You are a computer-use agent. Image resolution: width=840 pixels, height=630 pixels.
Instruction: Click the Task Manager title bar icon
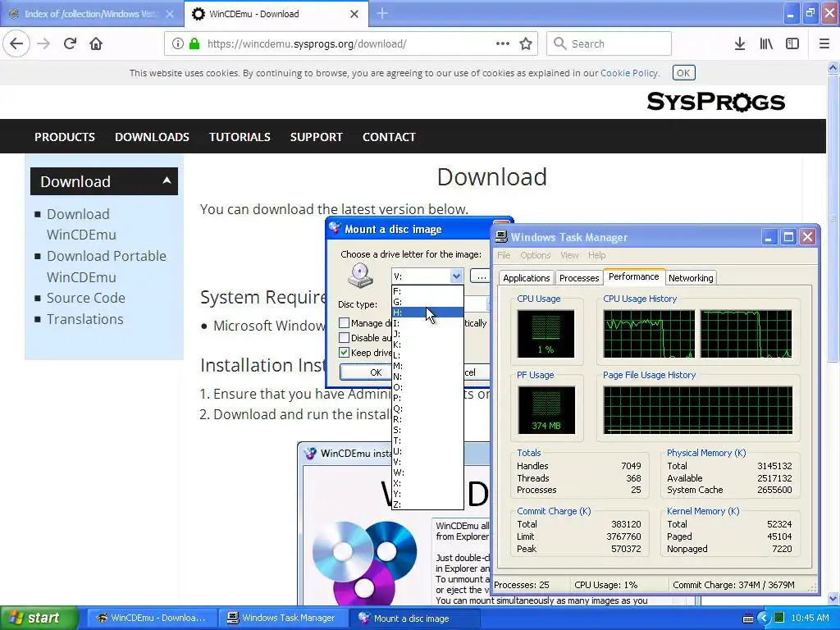coord(501,237)
